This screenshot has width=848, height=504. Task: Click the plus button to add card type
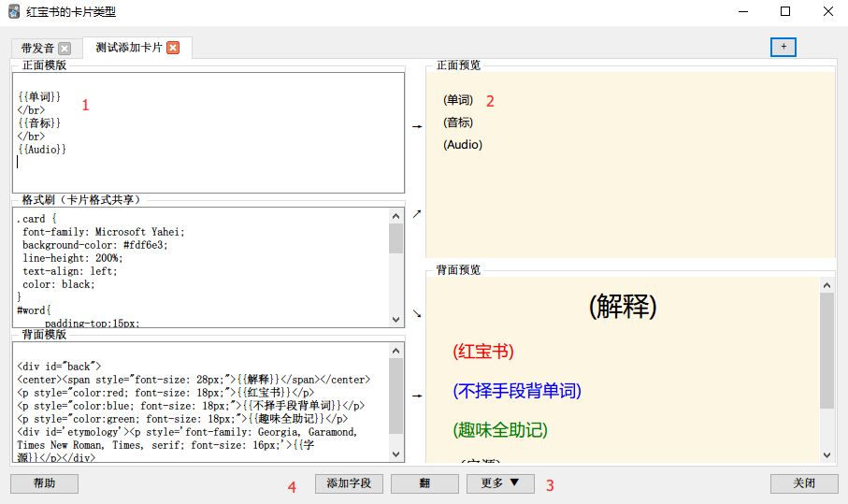coord(783,47)
